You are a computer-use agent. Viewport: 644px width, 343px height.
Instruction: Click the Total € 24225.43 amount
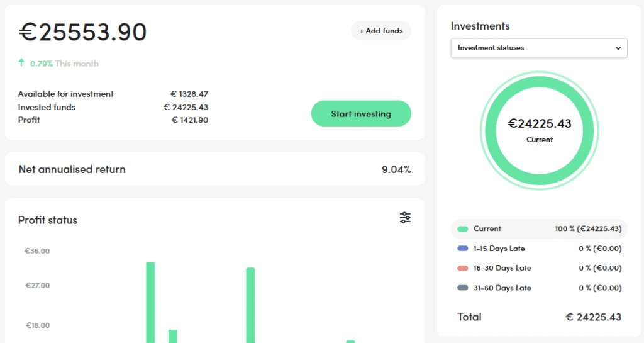593,317
